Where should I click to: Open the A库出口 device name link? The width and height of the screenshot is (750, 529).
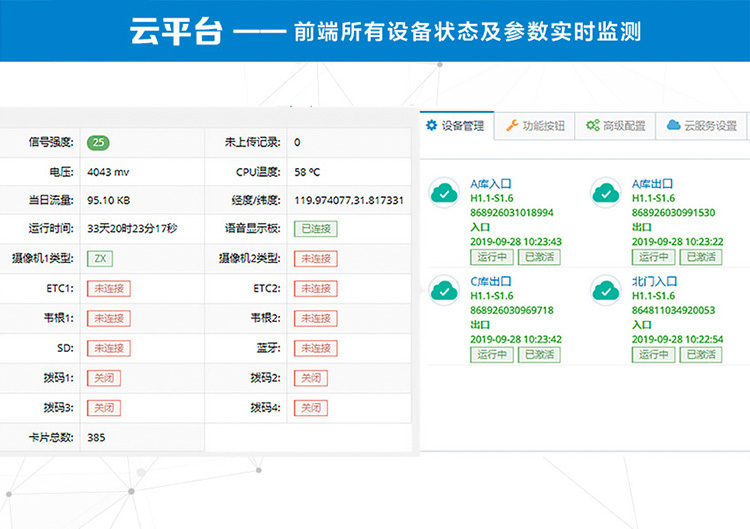coord(652,184)
